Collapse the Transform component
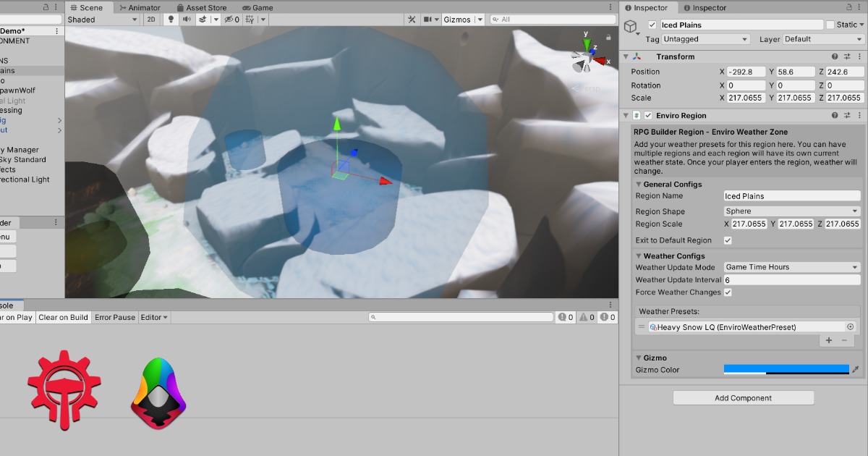This screenshot has height=456, width=868. point(626,56)
